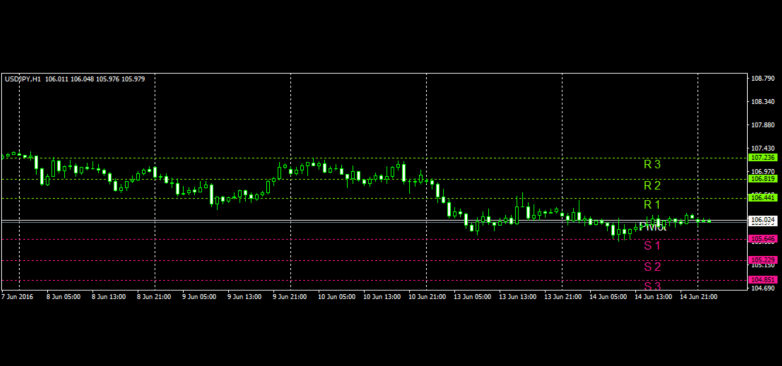The image size is (782, 366).
Task: Click the 7 Jun 2016 date label
Action: click(x=17, y=297)
